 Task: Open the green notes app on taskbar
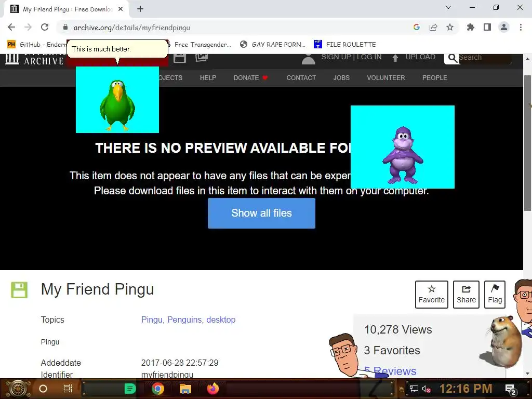click(130, 389)
